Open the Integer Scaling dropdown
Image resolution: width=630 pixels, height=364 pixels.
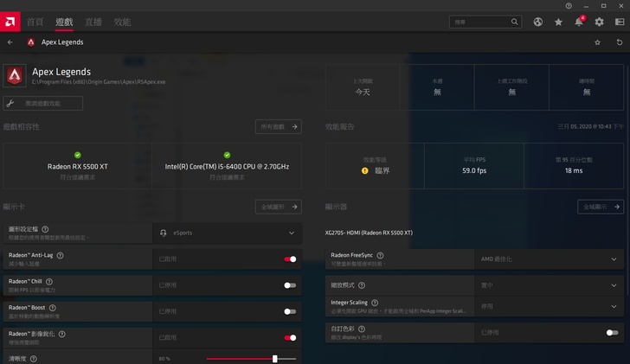click(x=548, y=306)
